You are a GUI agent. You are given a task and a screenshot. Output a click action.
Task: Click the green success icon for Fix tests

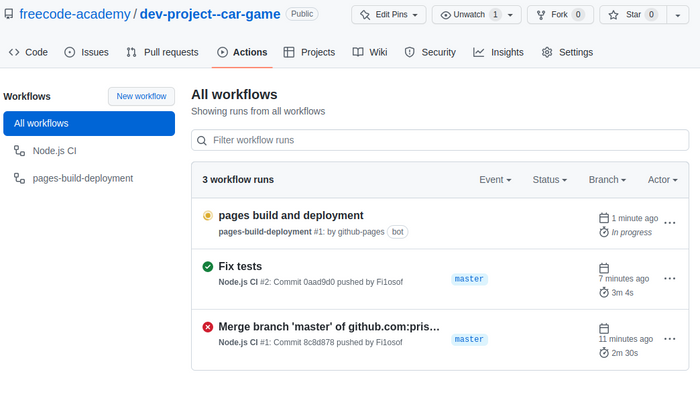(x=208, y=267)
